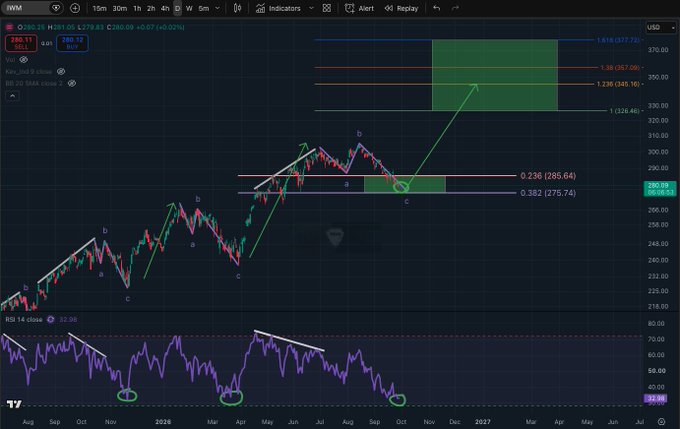Open the indicator templates grid icon
This screenshot has height=429, width=680.
click(327, 8)
